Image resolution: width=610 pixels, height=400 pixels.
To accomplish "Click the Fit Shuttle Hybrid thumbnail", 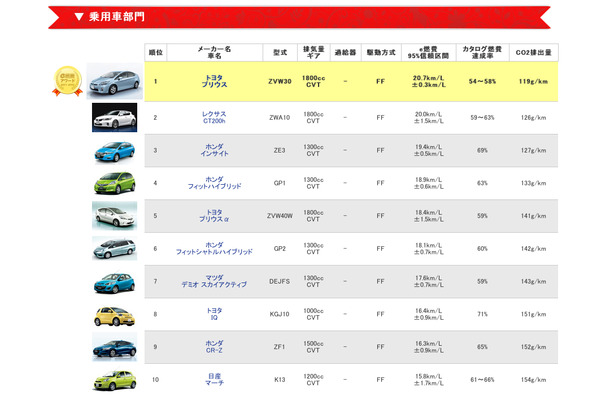I will point(115,249).
